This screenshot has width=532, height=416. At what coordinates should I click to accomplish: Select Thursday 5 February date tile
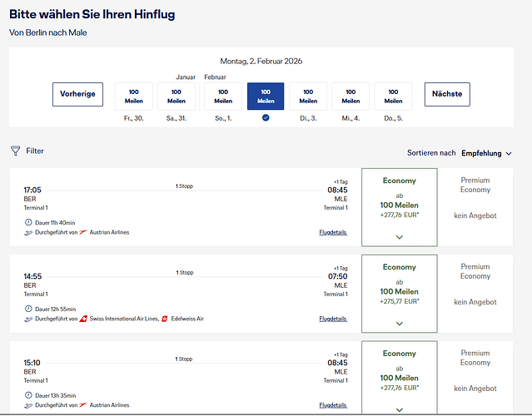(393, 96)
